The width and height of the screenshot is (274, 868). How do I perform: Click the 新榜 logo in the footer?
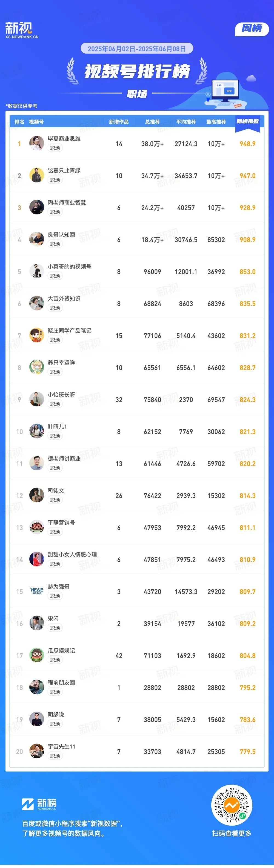pos(39,804)
